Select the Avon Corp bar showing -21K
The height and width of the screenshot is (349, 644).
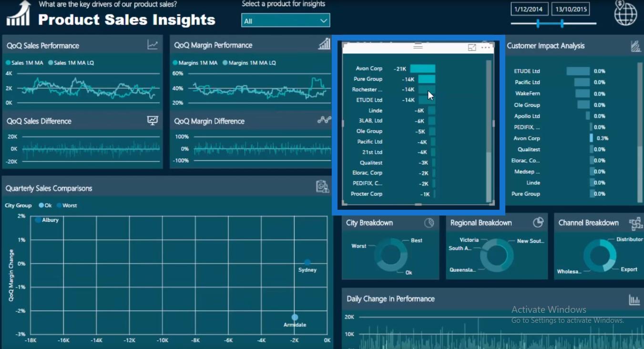click(x=422, y=69)
